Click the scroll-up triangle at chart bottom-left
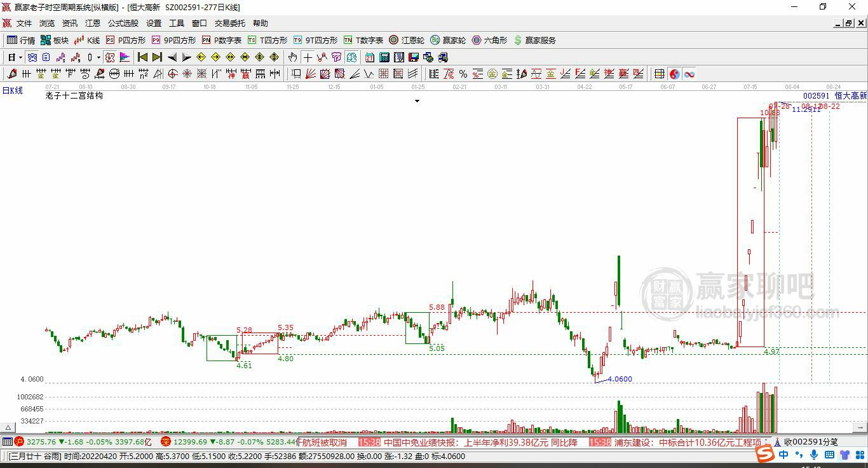The image size is (868, 468). click(8, 427)
